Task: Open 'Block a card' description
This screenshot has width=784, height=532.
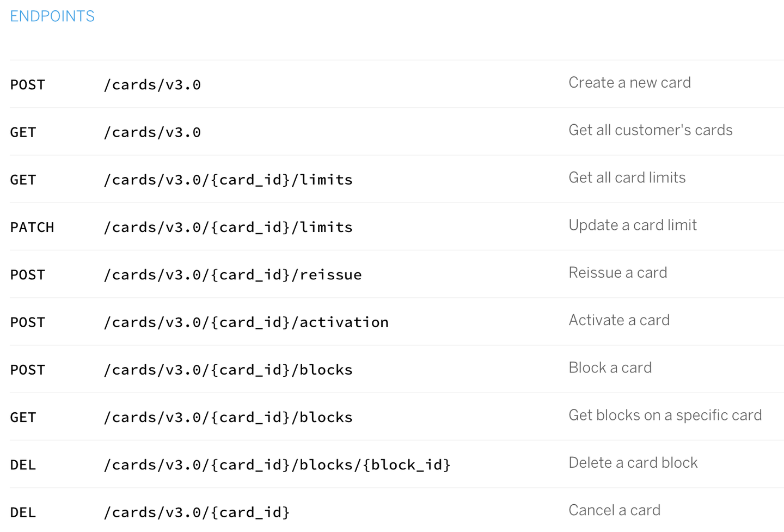Action: coord(610,368)
